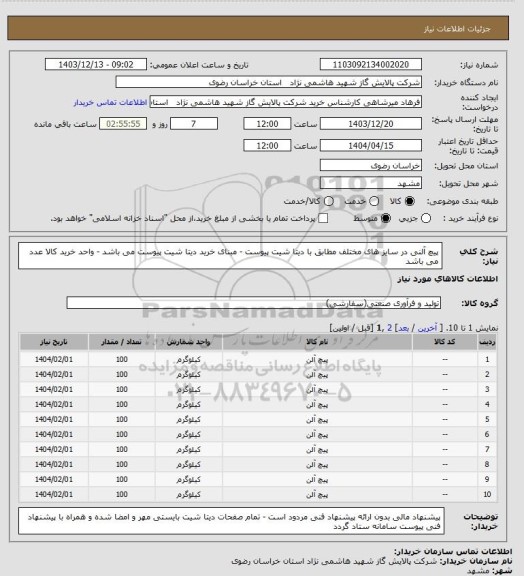The image size is (524, 576).
Task: Click the تعداد / مقدار column header
Action: 122,342
